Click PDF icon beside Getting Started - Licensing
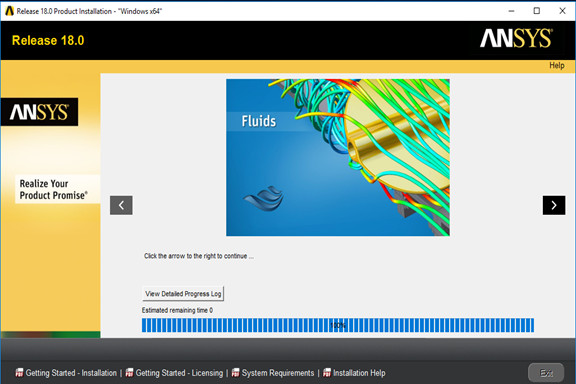The width and height of the screenshot is (576, 384). tap(129, 373)
